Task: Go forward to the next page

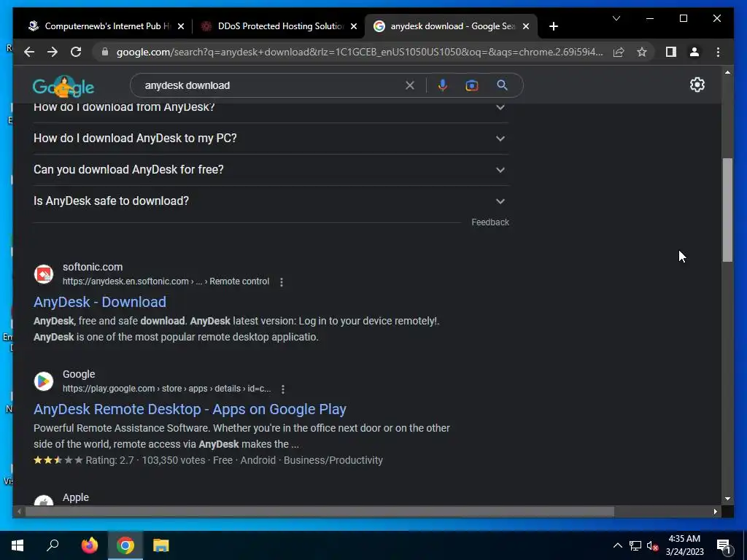Action: click(x=53, y=52)
